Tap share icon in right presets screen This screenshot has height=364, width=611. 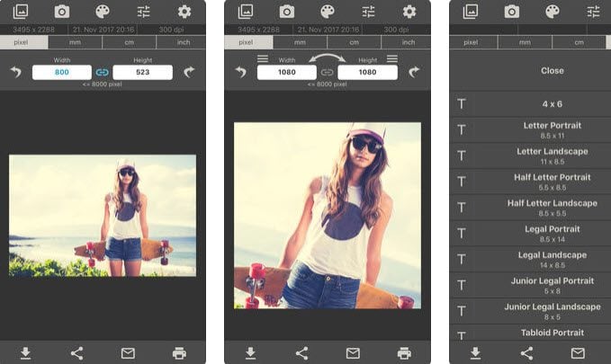click(x=526, y=353)
